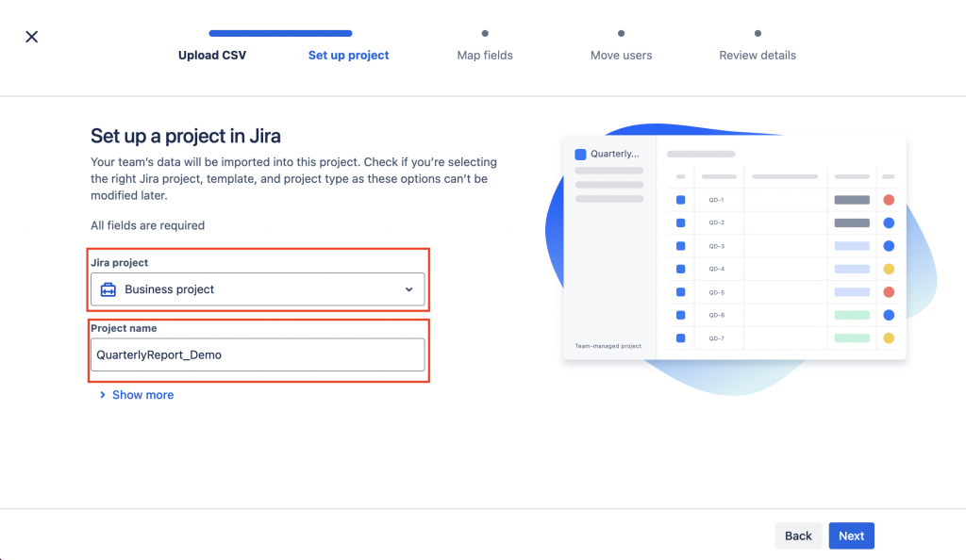966x560 pixels.
Task: Click the blue progress bar above the steps
Action: (x=280, y=33)
